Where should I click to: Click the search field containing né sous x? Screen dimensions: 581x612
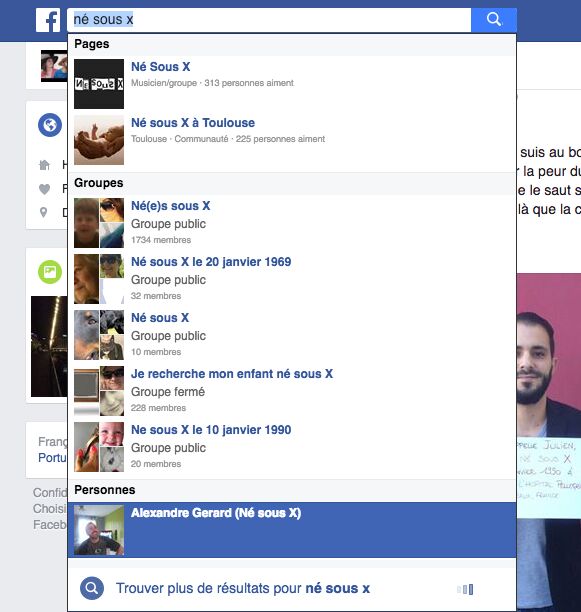tap(269, 20)
